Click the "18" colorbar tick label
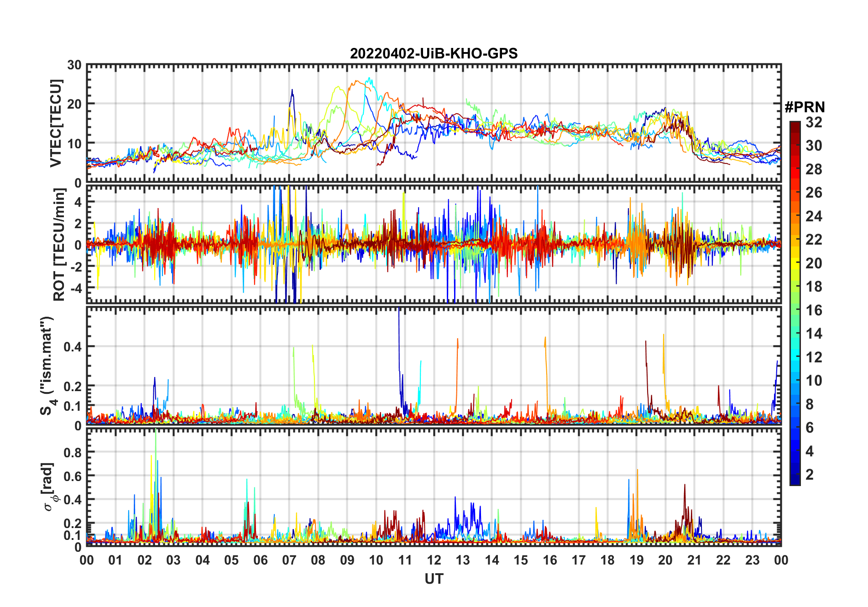Viewport: 868px width, 607px height. click(814, 287)
